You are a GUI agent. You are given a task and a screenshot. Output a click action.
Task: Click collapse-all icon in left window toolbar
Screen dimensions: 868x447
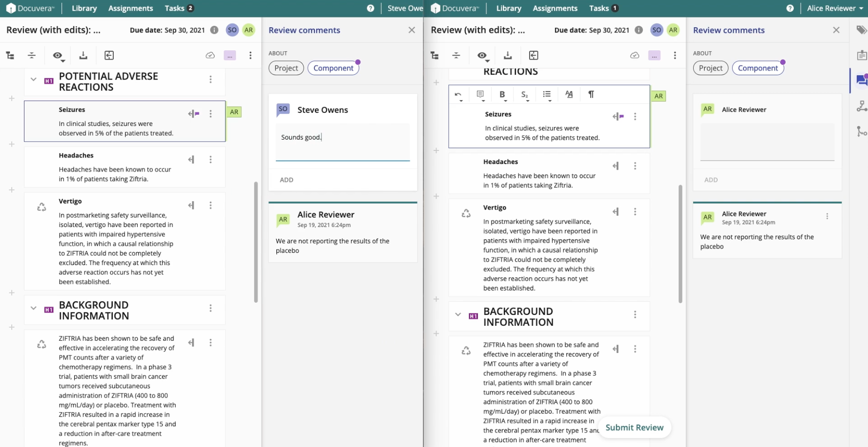(31, 55)
